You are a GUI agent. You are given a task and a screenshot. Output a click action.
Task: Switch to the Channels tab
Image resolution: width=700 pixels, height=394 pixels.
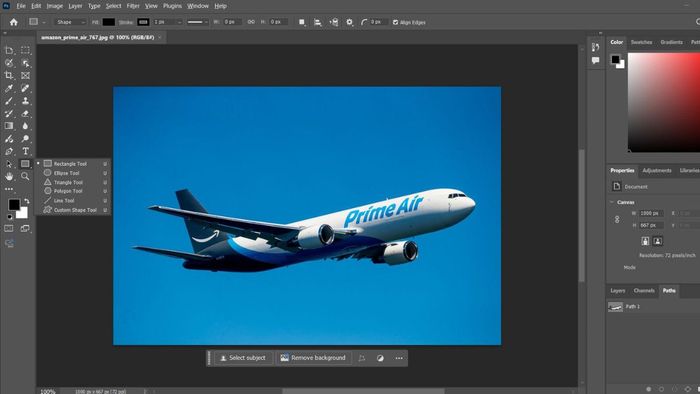pos(644,290)
